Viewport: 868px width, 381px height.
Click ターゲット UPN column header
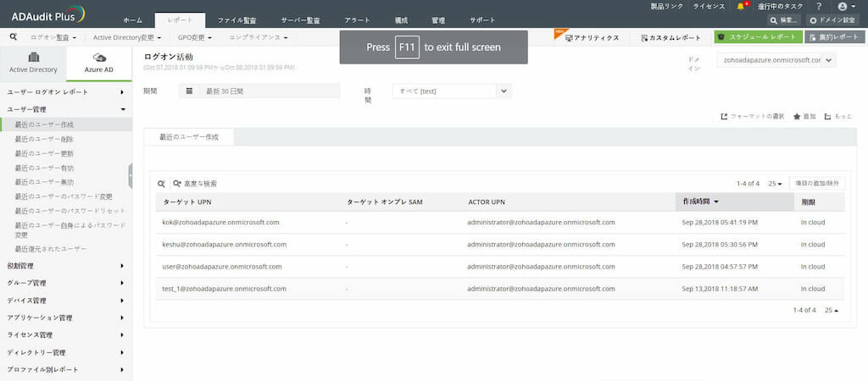tap(187, 202)
